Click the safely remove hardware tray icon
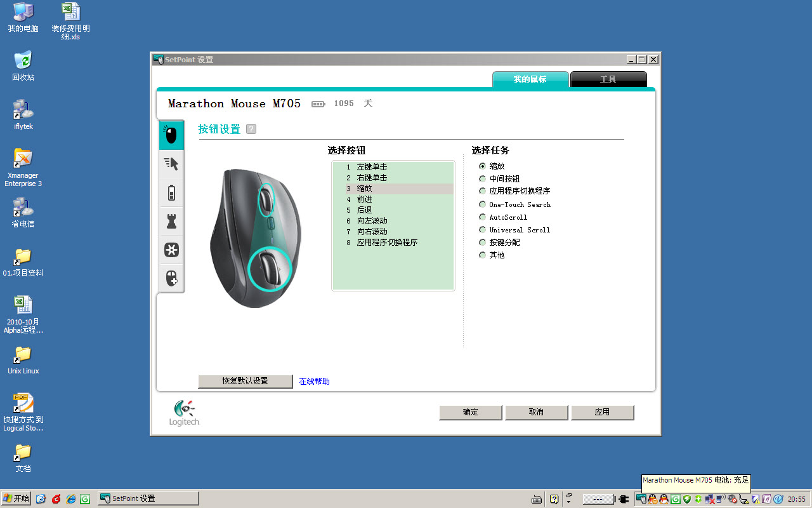This screenshot has width=812, height=508. point(743,499)
